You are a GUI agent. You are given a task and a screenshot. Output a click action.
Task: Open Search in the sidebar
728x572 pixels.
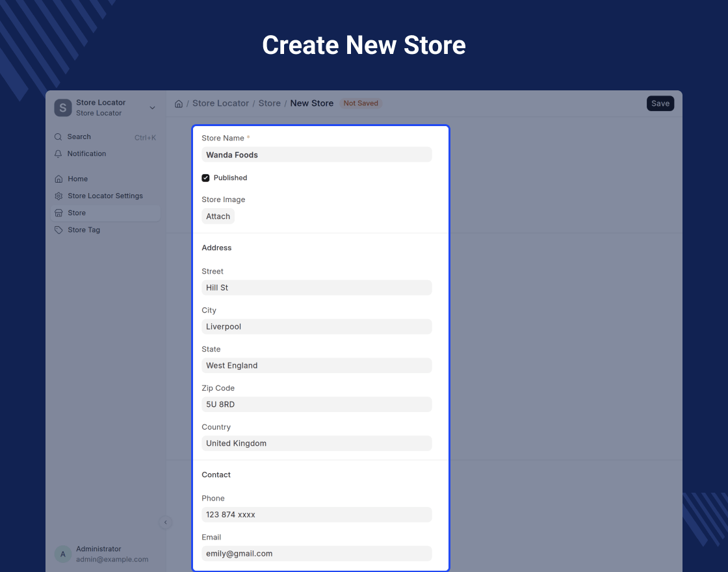click(x=105, y=137)
